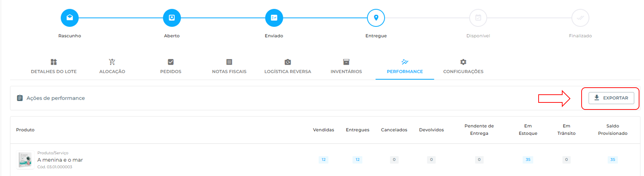Switch to the ALOCAÇÃO tab
Viewport: 644px width, 176px height.
click(x=112, y=71)
